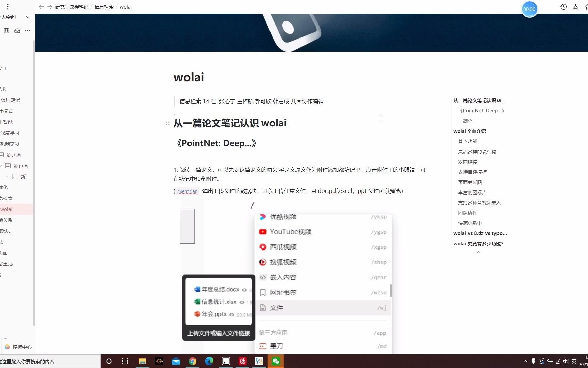Viewport: 588px width, 368px height.
Task: Jump to 页面关系图 in the outline
Action: tap(470, 182)
